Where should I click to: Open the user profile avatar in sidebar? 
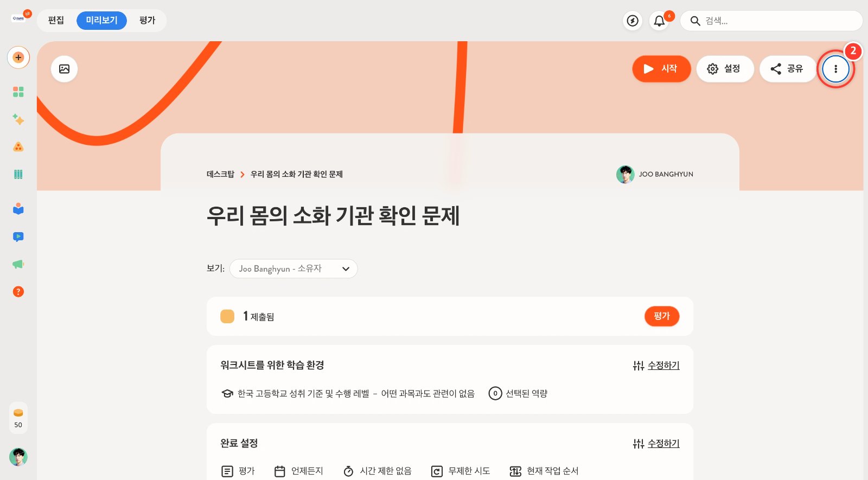18,457
